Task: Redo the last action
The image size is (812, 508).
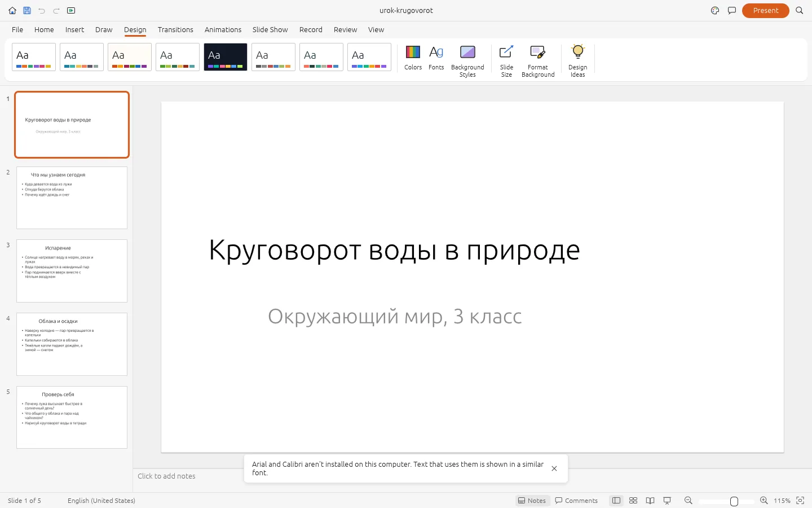Action: point(56,10)
